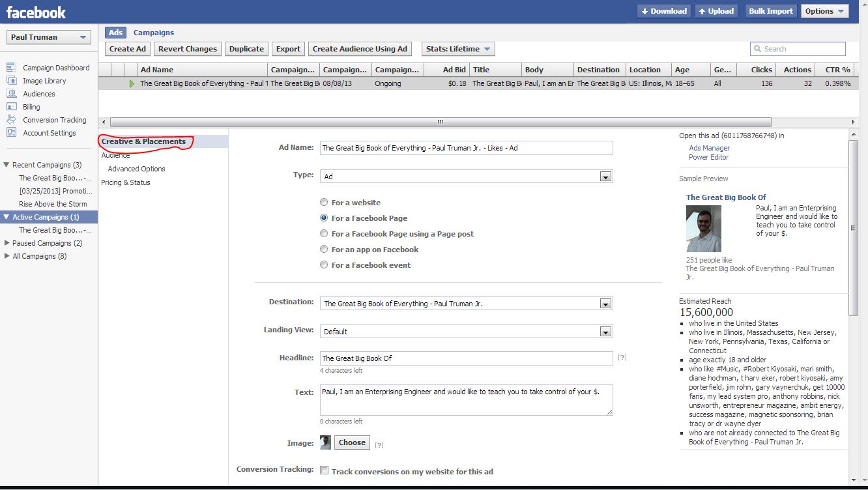The image size is (868, 490).
Task: Duplicate the selected ad
Action: [x=246, y=49]
